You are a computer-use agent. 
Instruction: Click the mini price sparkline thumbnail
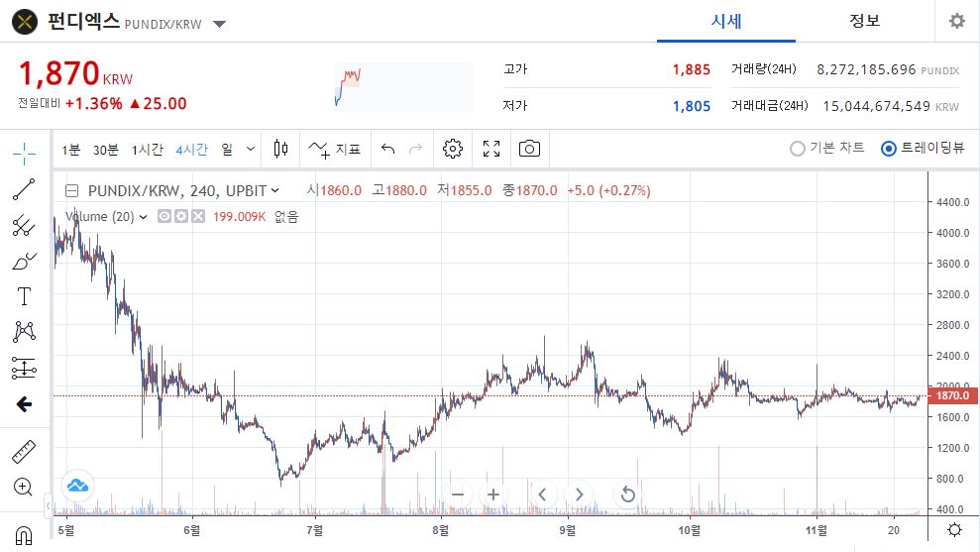(403, 86)
